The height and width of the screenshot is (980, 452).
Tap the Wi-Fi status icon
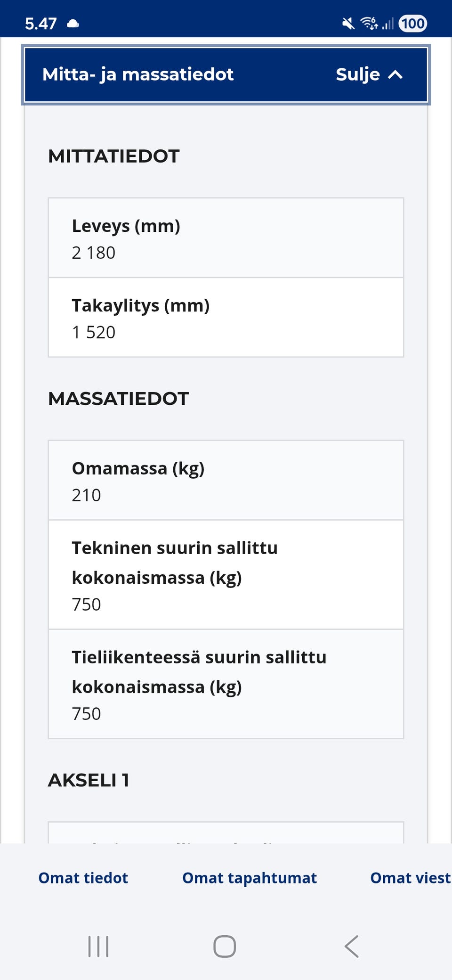click(369, 23)
